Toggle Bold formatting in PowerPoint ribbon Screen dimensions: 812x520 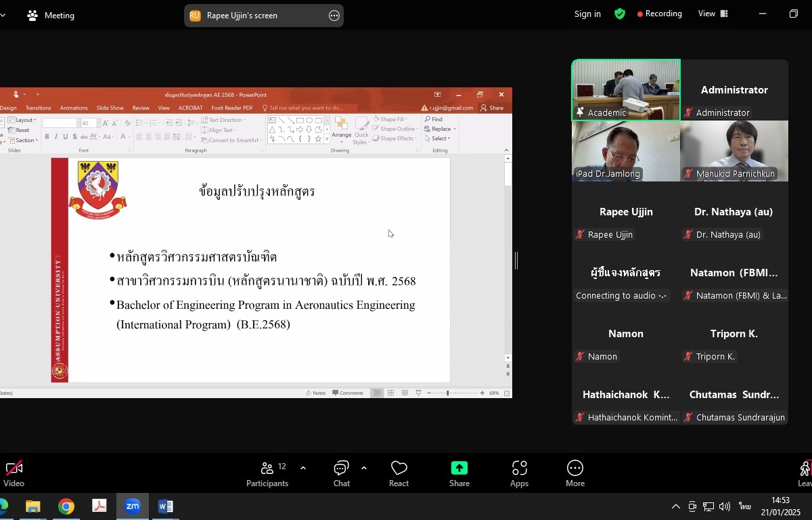[x=47, y=137]
